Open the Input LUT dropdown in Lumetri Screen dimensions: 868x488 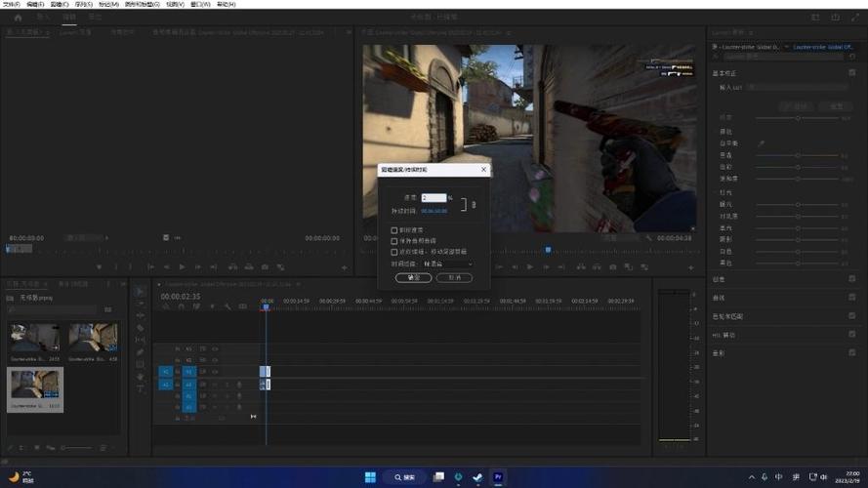point(797,88)
